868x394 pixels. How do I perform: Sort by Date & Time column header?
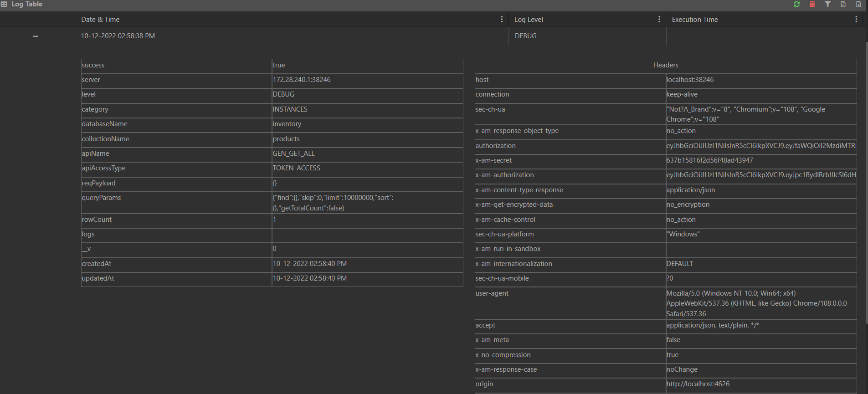[100, 20]
